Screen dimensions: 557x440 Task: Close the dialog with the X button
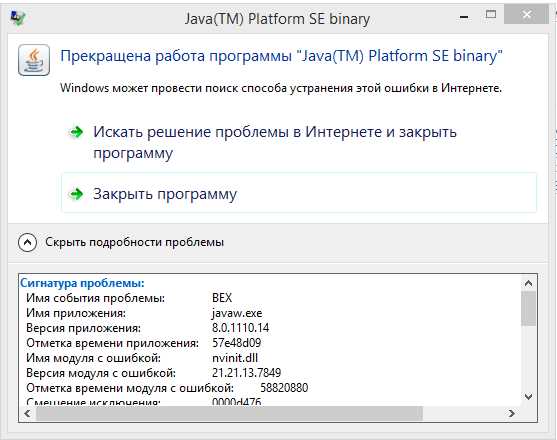[527, 15]
